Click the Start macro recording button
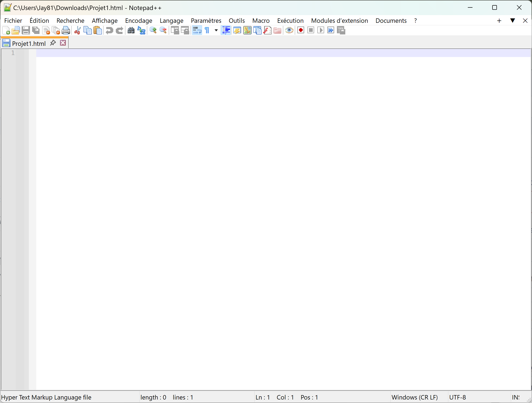The image size is (532, 403). [x=301, y=30]
